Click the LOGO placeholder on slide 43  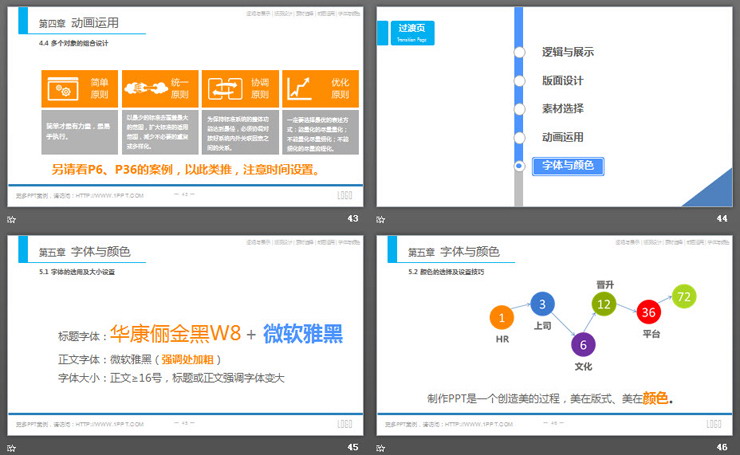[x=345, y=195]
